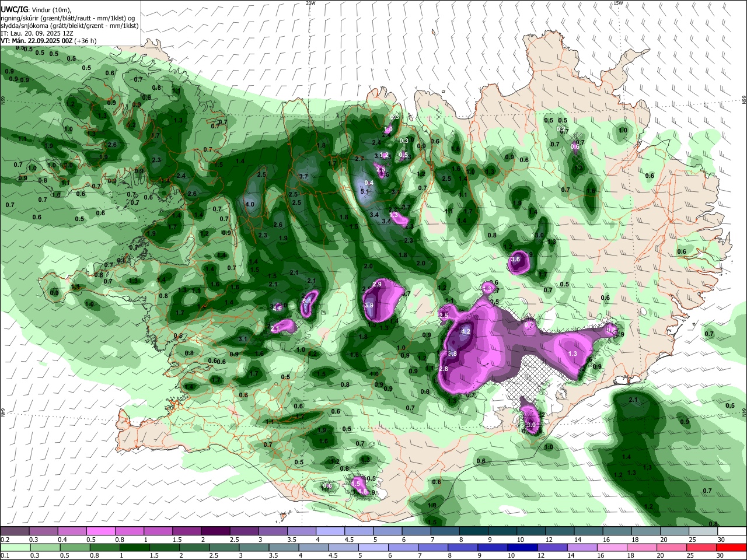
Task: Click the '4.0' precipitation value on the map
Action: point(250,204)
